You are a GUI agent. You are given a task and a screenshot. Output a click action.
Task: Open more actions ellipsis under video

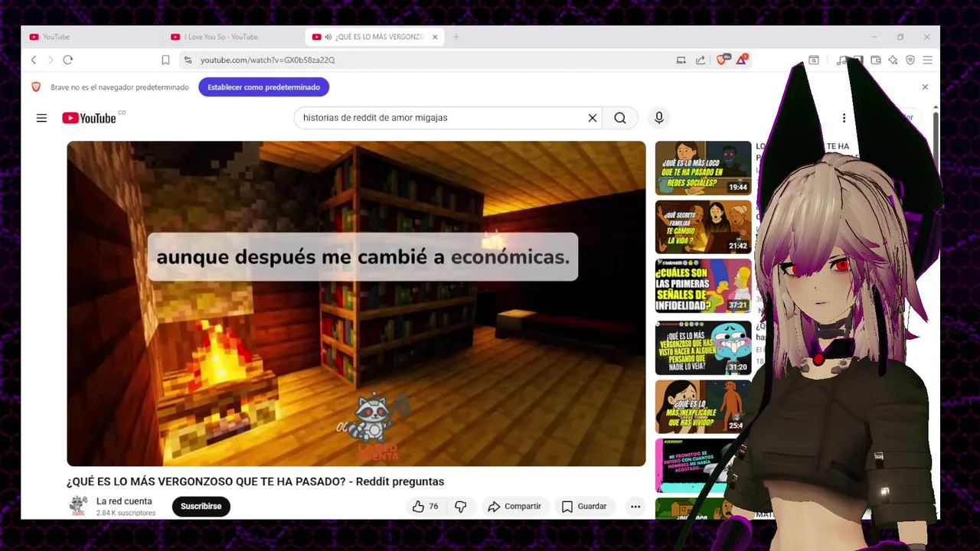(635, 506)
